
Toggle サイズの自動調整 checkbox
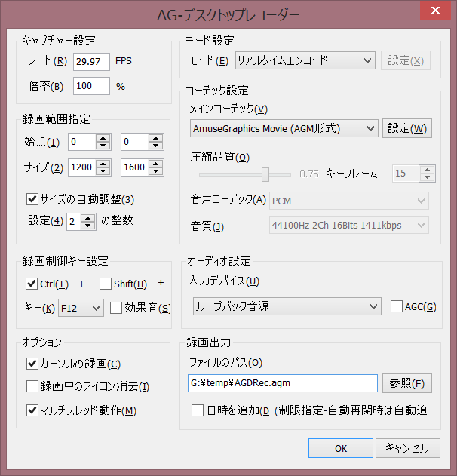pos(32,199)
